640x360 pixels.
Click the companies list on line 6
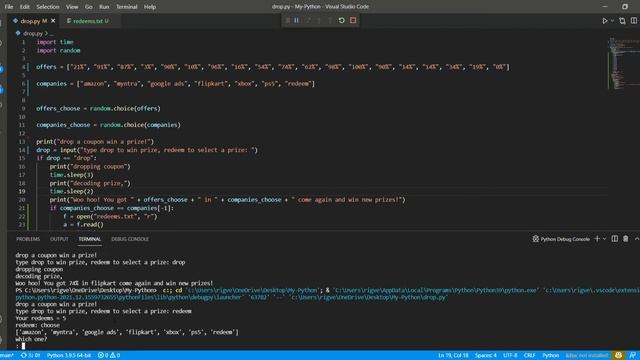tap(176, 84)
